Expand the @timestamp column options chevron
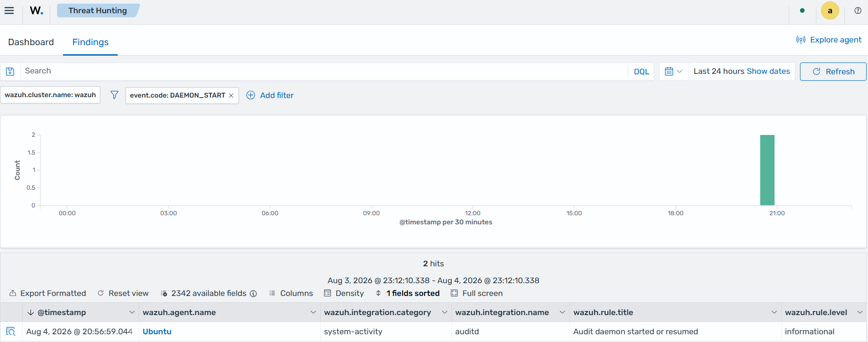Image resolution: width=868 pixels, height=342 pixels. [132, 312]
